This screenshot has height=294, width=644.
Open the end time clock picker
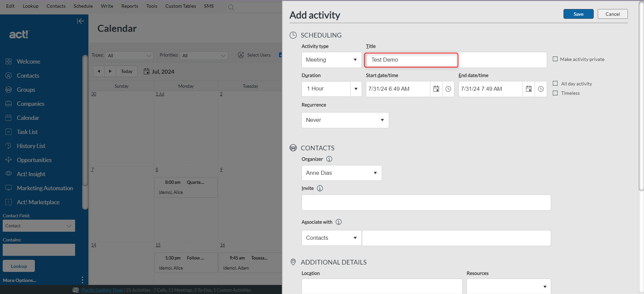(x=541, y=89)
